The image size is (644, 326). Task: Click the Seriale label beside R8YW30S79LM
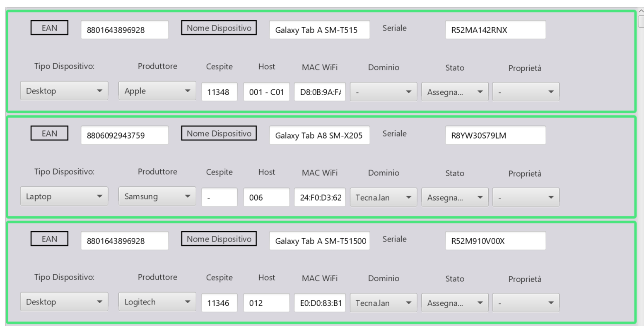tap(394, 134)
